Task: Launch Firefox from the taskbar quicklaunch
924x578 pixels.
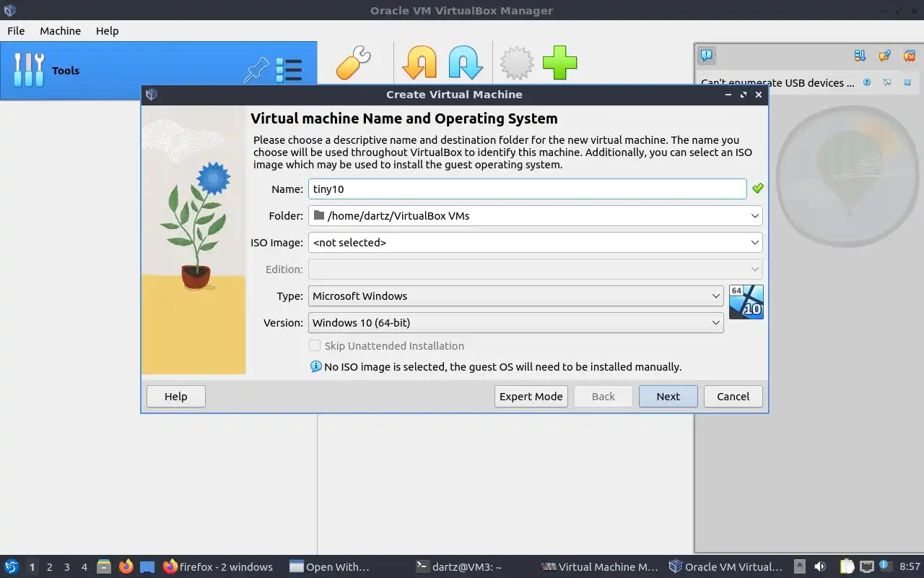Action: click(126, 566)
